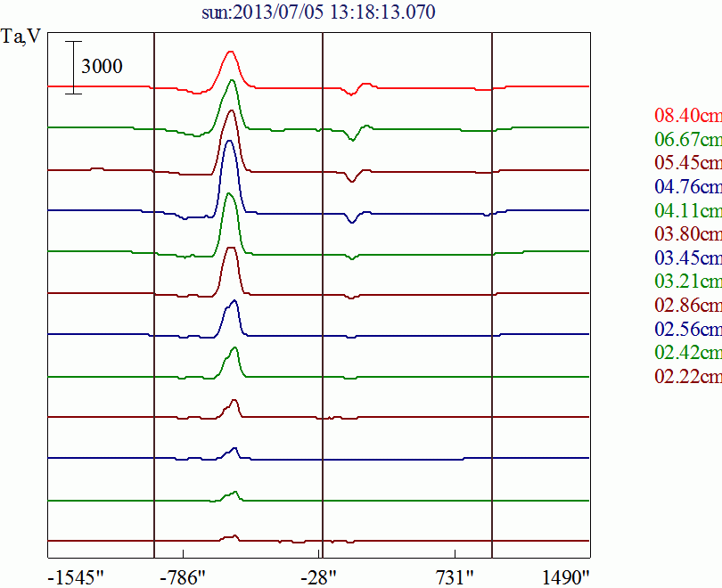Select the 04.76cm legend entry
The image size is (722, 588).
pyautogui.click(x=688, y=186)
